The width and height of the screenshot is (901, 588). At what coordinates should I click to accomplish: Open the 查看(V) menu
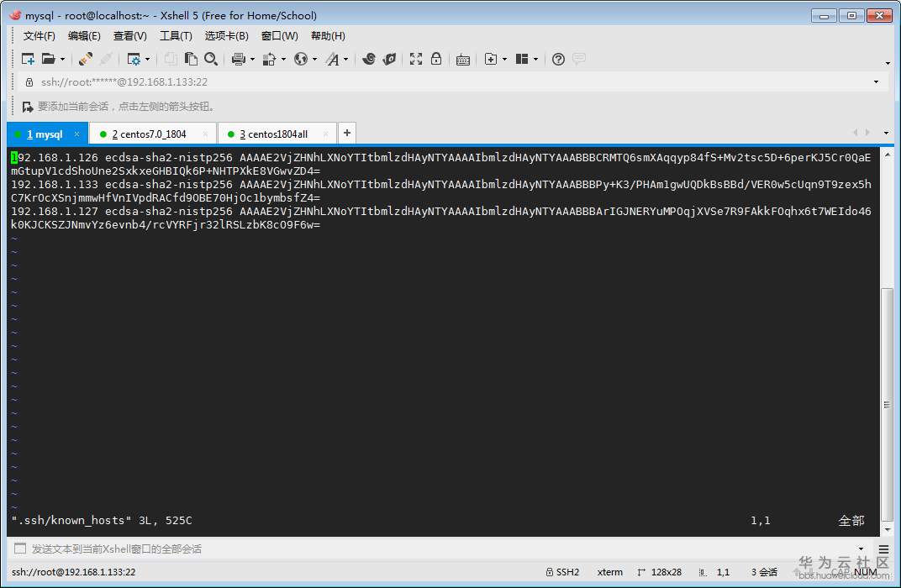pos(130,35)
